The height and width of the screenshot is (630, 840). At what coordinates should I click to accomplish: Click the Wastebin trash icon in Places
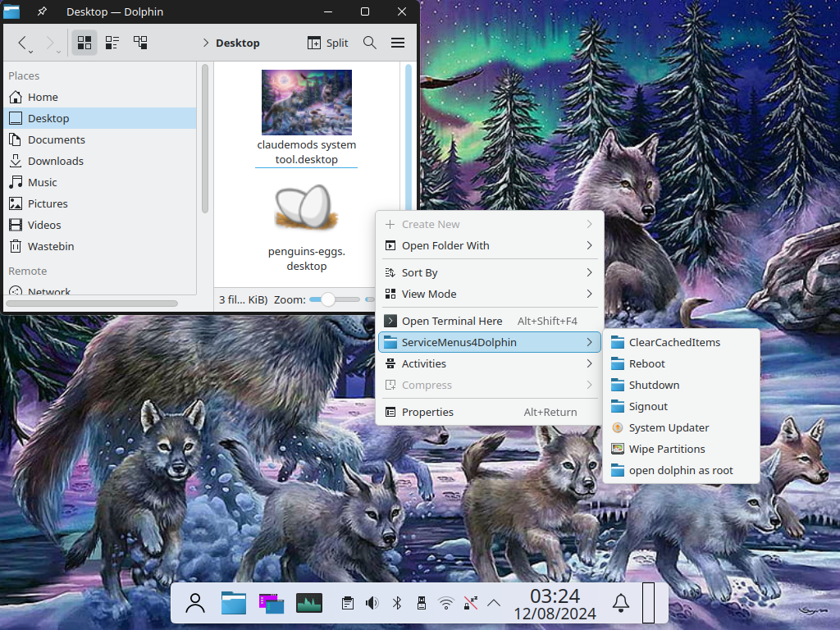[x=16, y=246]
